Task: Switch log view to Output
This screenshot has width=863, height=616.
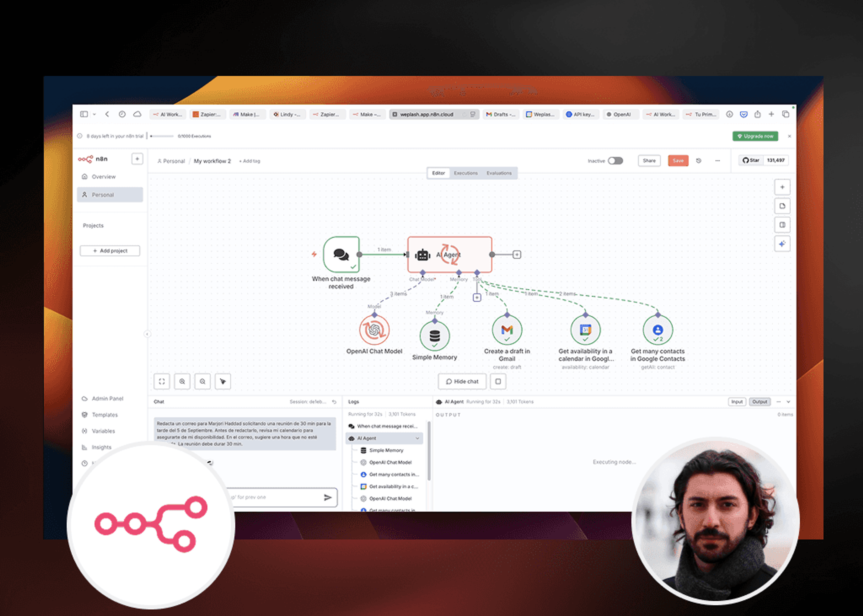Action: tap(760, 402)
